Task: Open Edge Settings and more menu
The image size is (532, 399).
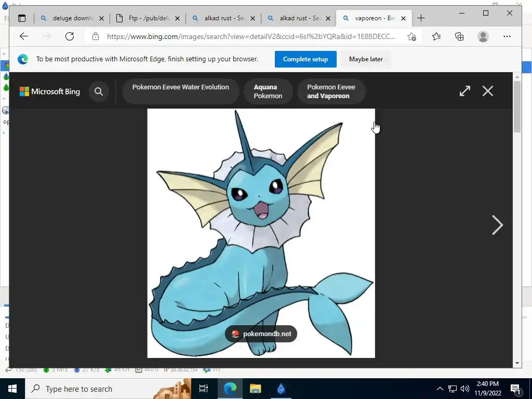Action: tap(507, 36)
